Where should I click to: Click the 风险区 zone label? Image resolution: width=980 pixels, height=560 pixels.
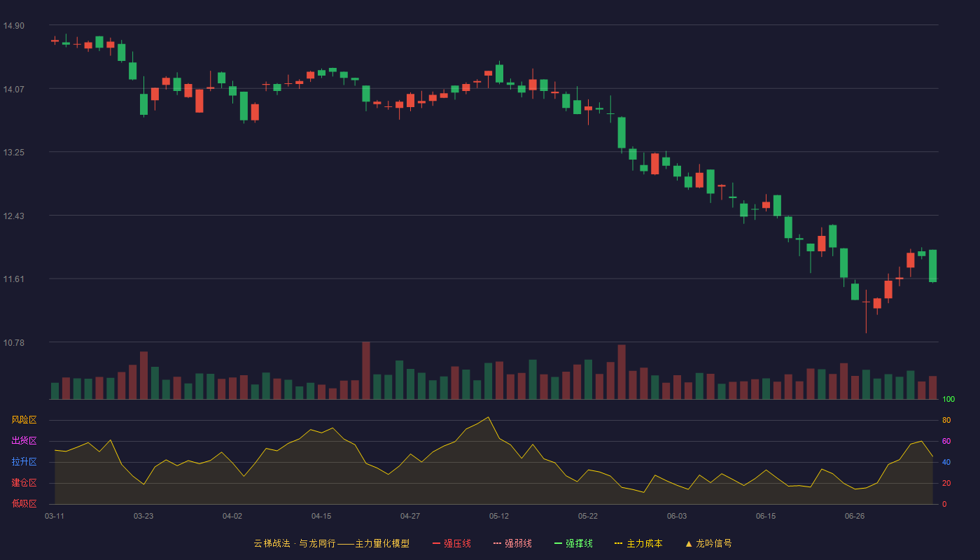pos(24,420)
